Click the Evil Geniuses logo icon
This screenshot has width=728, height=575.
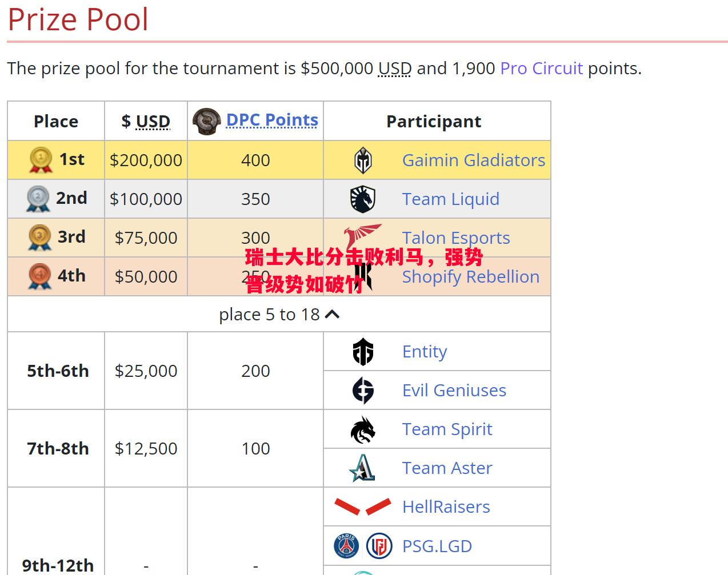[x=363, y=391]
